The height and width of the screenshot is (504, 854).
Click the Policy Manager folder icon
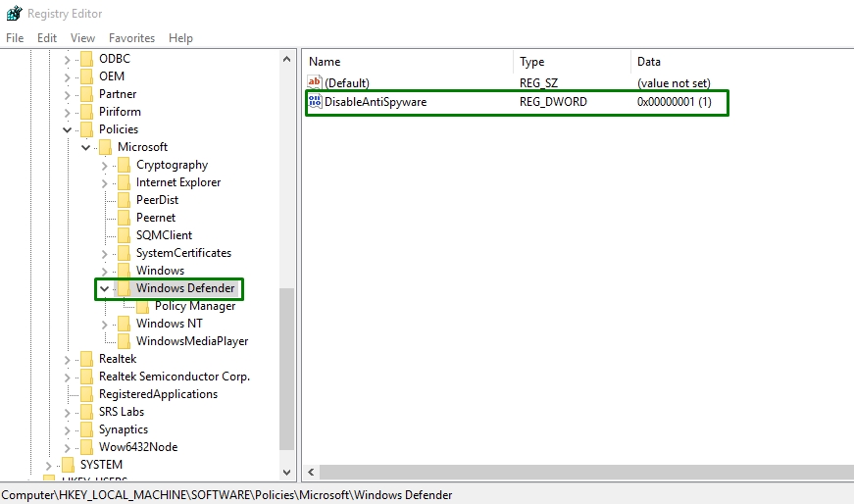coord(143,306)
